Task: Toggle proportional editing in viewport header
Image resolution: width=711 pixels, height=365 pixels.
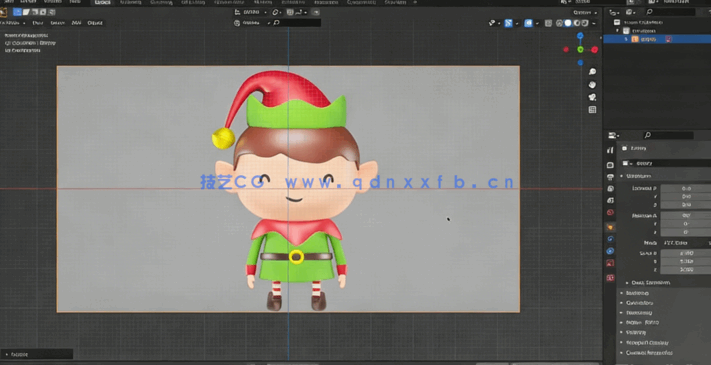Action: click(316, 12)
